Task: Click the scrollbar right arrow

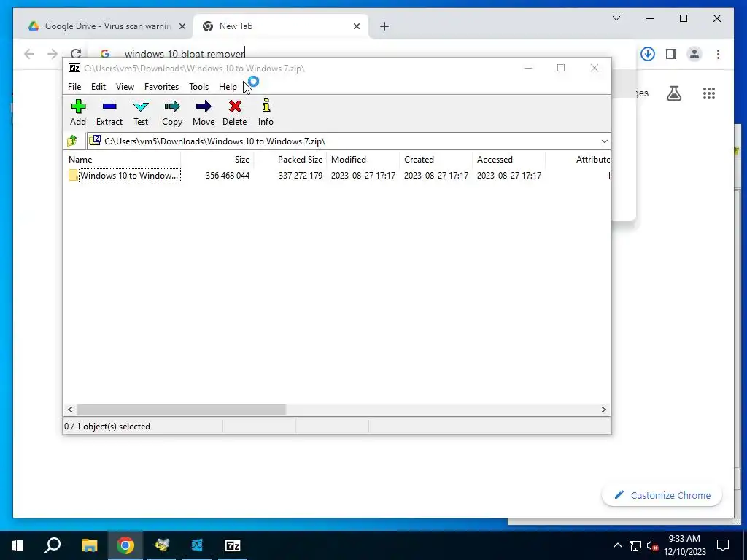Action: tap(603, 410)
